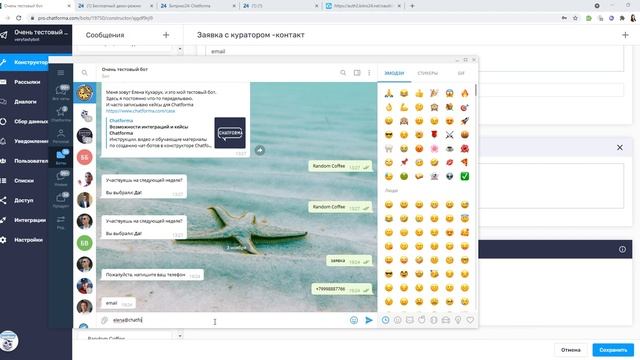
Task: Reload the page in browser
Action: (x=19, y=18)
